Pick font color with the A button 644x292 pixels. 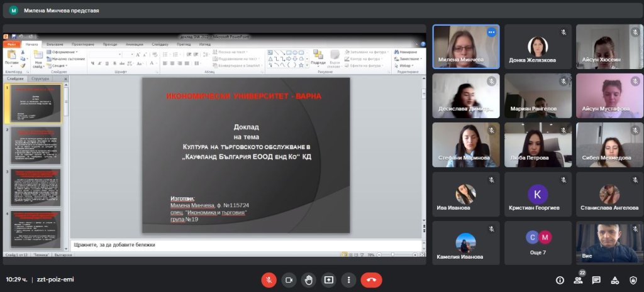(152, 63)
